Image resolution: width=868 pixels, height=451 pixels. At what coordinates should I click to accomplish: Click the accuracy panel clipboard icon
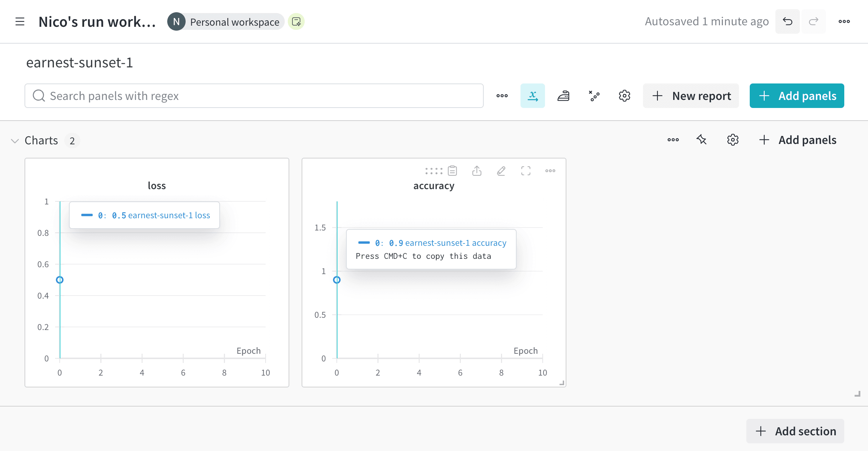pyautogui.click(x=452, y=171)
